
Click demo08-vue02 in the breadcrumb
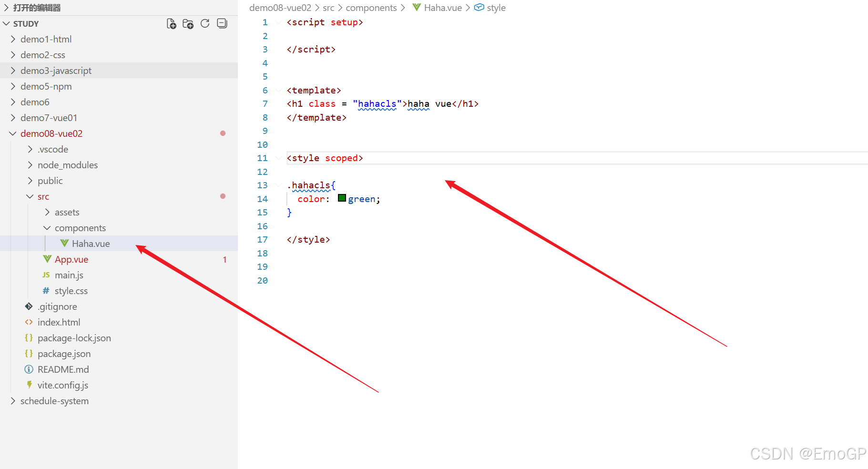280,8
